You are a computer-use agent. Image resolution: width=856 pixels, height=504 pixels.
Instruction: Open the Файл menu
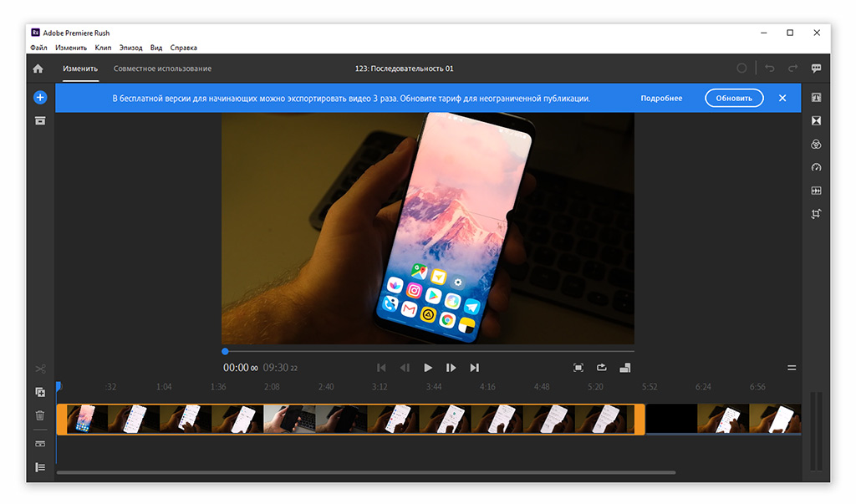pos(38,48)
